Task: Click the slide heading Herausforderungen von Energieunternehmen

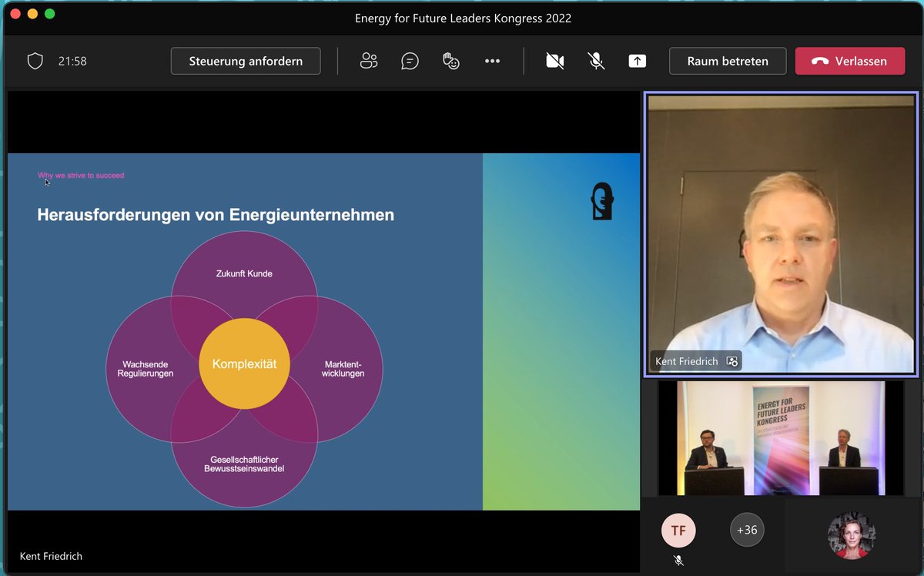Action: (216, 215)
